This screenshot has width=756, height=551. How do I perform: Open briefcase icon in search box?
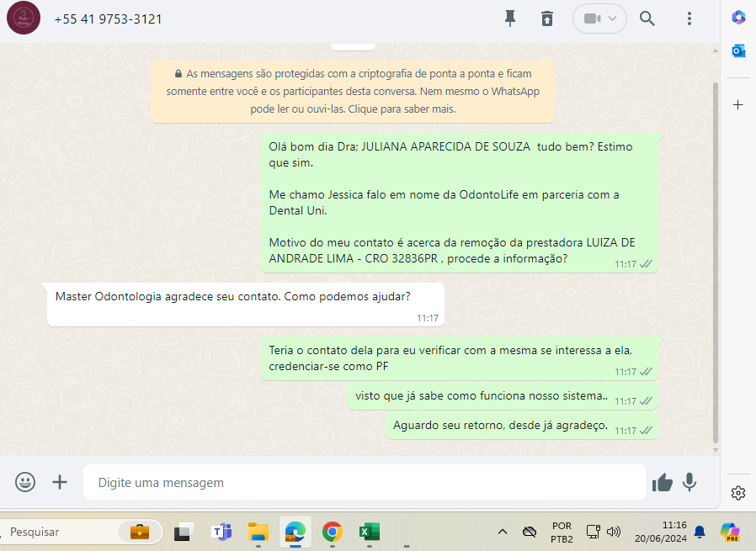tap(140, 532)
